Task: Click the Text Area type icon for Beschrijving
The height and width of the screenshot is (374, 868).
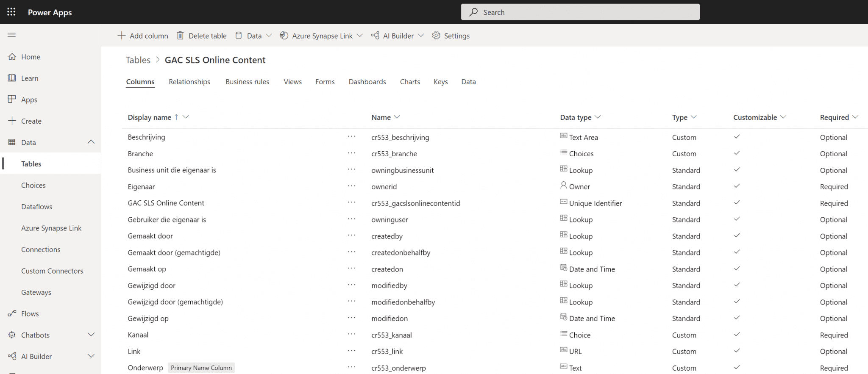Action: 564,136
